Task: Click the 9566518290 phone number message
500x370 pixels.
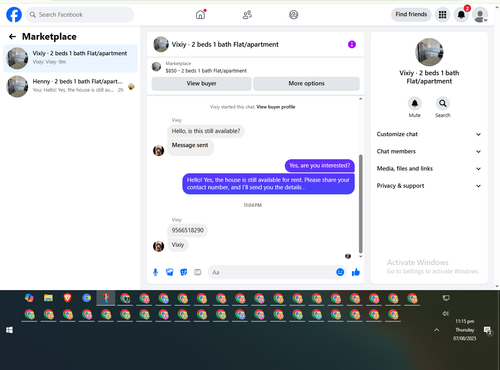Action: tap(187, 230)
